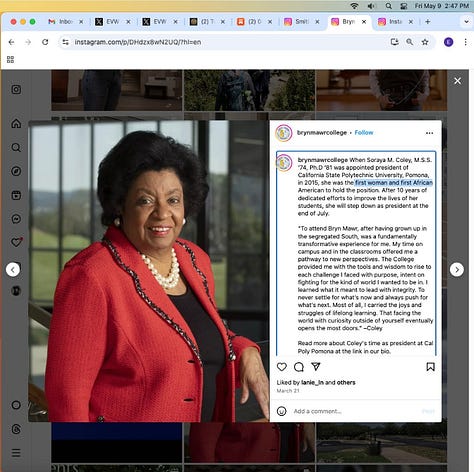Open profile avatar in sidebar

click(16, 291)
